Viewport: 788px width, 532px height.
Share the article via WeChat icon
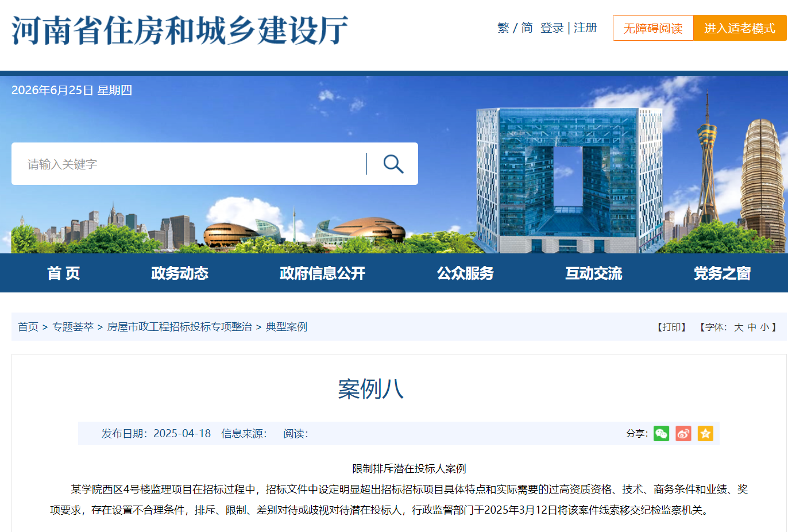(662, 433)
